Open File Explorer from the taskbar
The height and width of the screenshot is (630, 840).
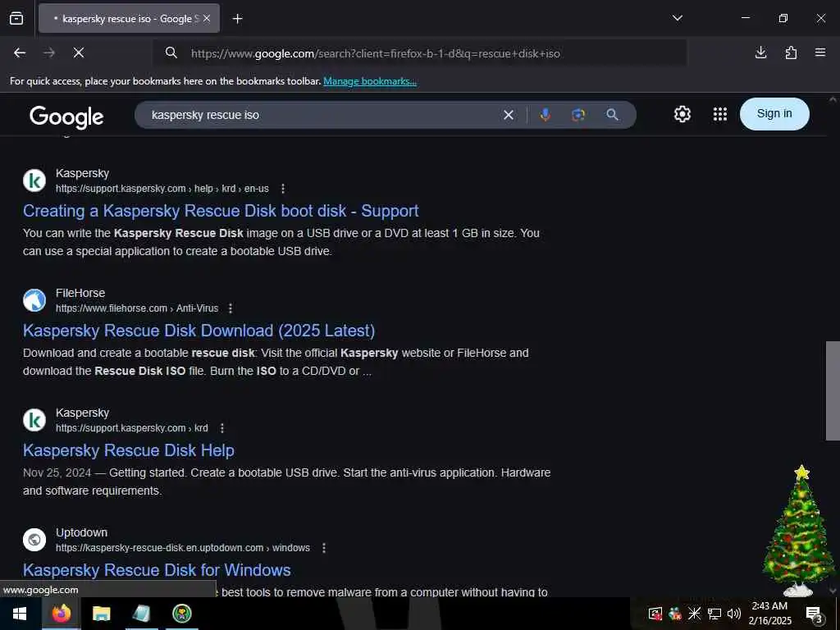point(101,614)
